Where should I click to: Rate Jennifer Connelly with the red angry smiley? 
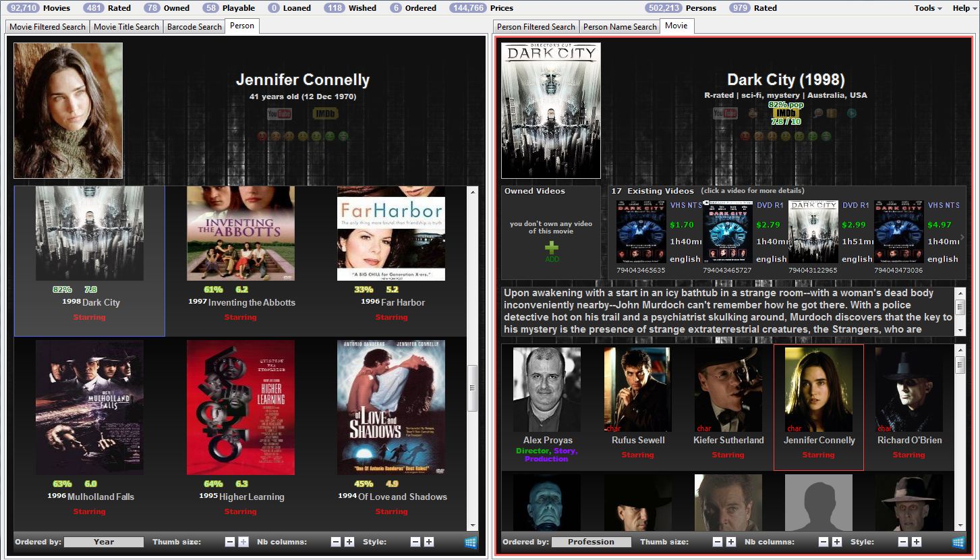coord(262,136)
